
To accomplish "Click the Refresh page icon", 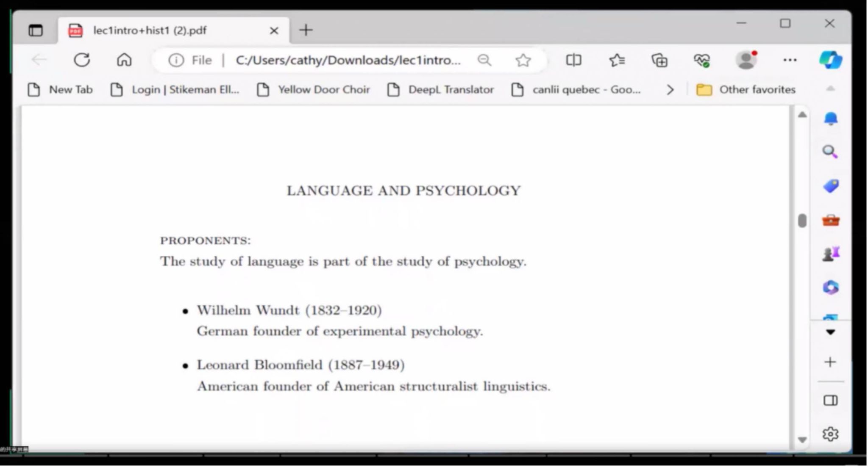I will pos(82,60).
